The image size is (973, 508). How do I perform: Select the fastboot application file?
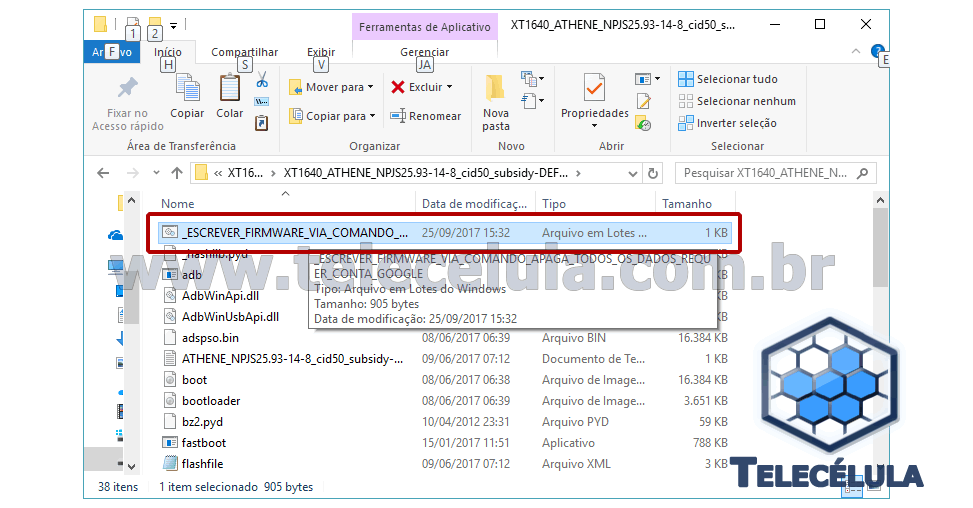tap(204, 442)
